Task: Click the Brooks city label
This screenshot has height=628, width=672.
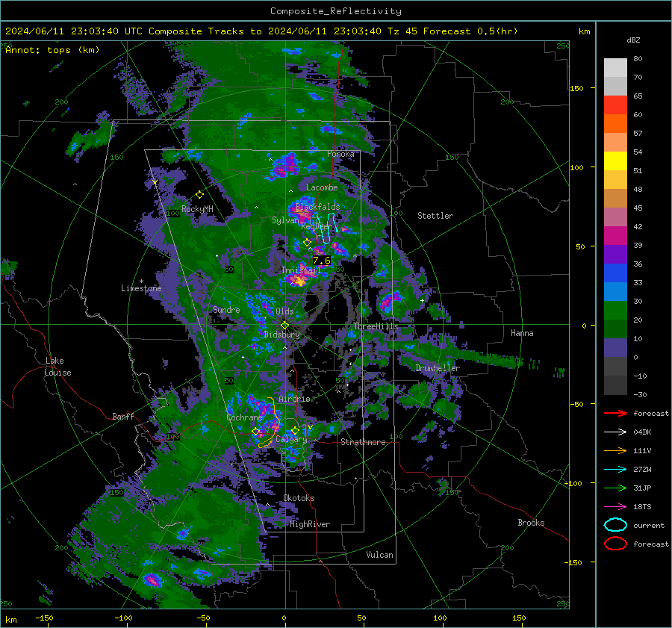Action: 531,523
